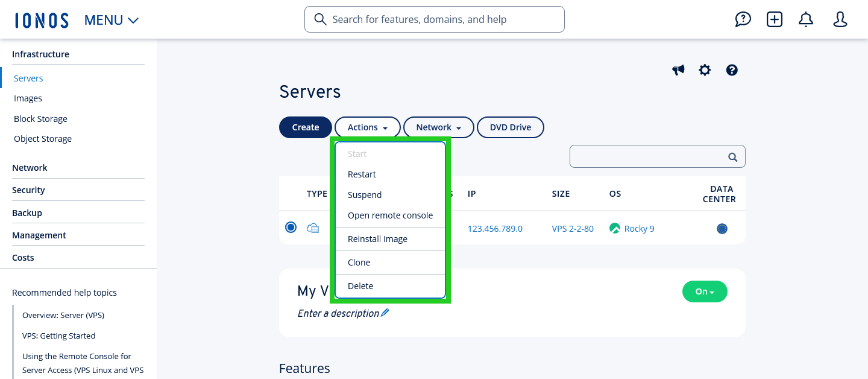Click the question mark help icon
The image size is (868, 379).
pyautogui.click(x=732, y=70)
